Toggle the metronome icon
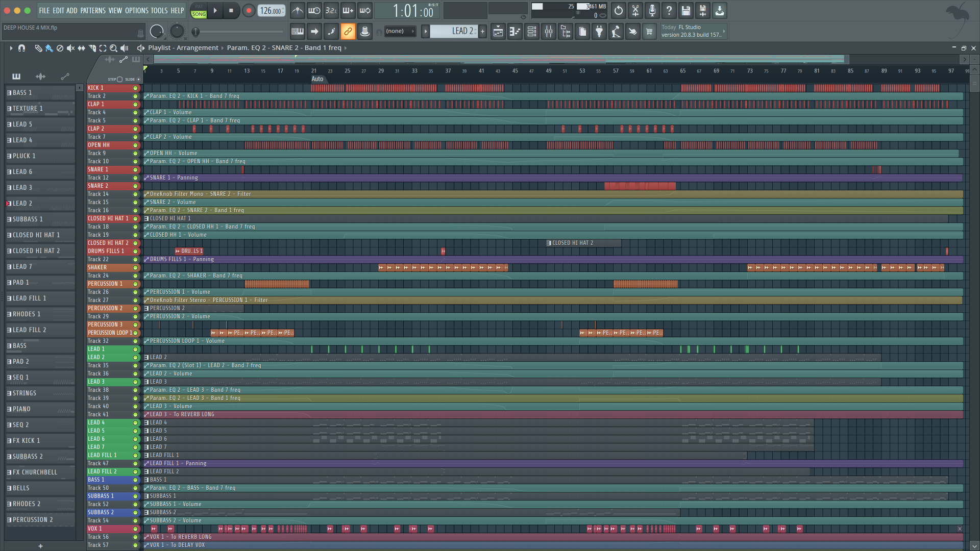 [x=298, y=10]
